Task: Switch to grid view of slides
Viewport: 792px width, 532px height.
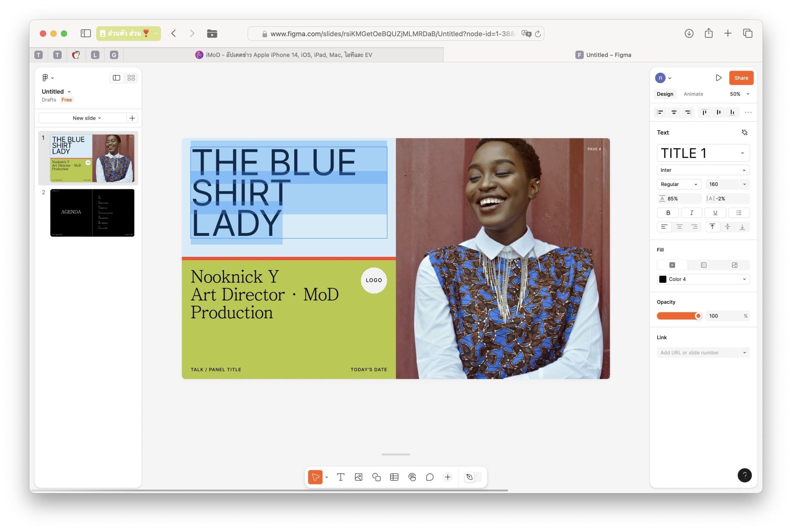Action: pyautogui.click(x=131, y=78)
